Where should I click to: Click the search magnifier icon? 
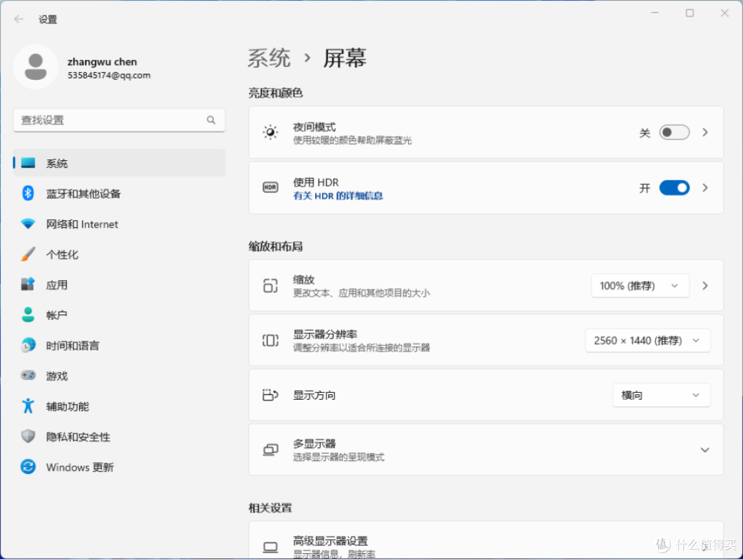[x=211, y=120]
